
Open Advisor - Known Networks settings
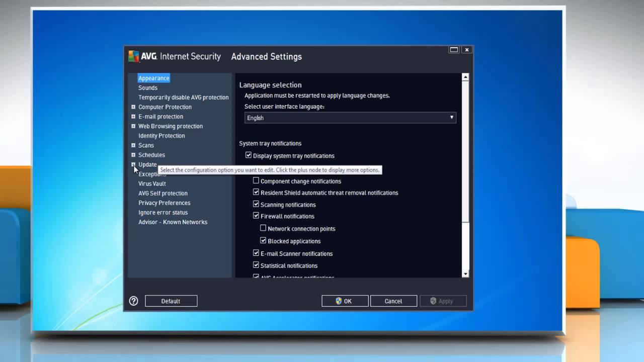(173, 222)
